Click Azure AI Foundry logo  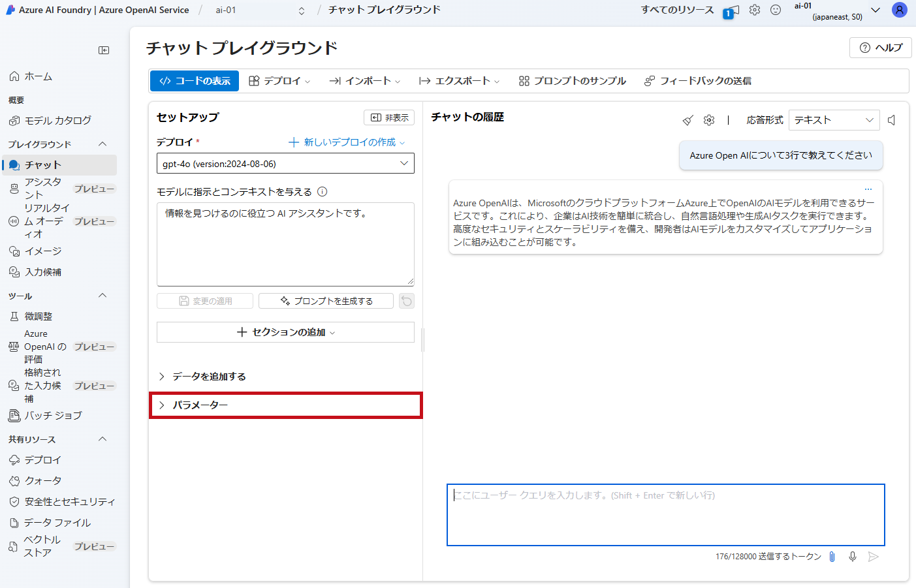pyautogui.click(x=10, y=10)
